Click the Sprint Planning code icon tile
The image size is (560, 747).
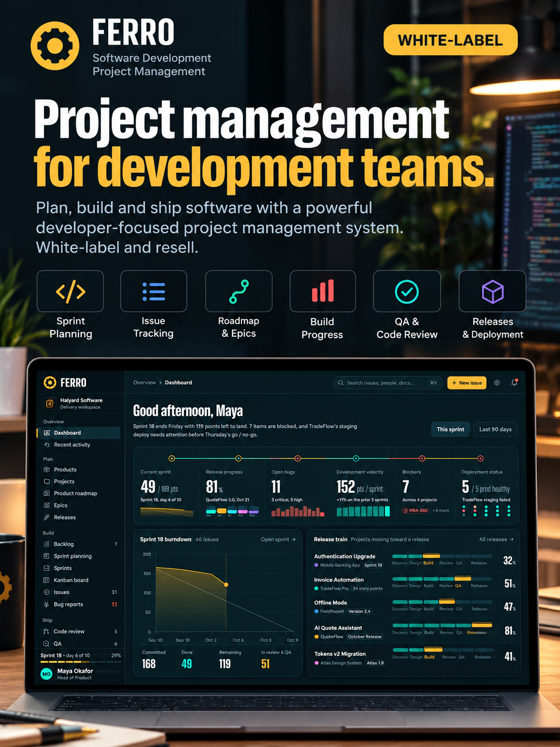click(70, 291)
